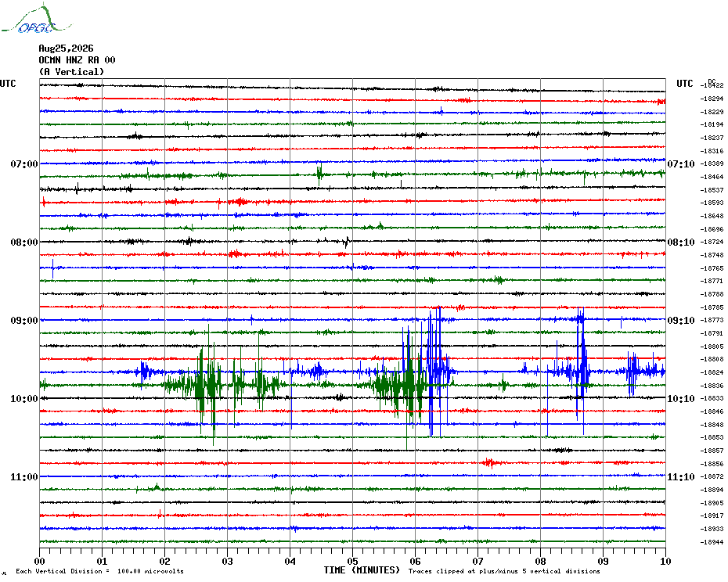728x582 pixels.
Task: Click the DC value -18294
Action: [712, 99]
